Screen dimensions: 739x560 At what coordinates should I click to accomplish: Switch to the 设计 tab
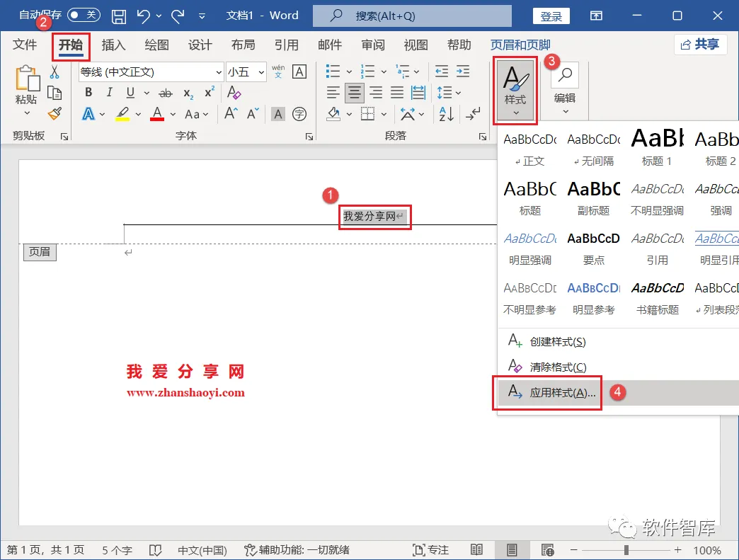(200, 45)
